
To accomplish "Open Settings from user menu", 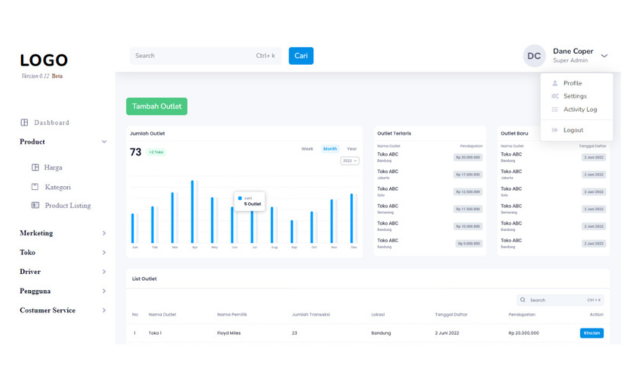I will tap(575, 96).
